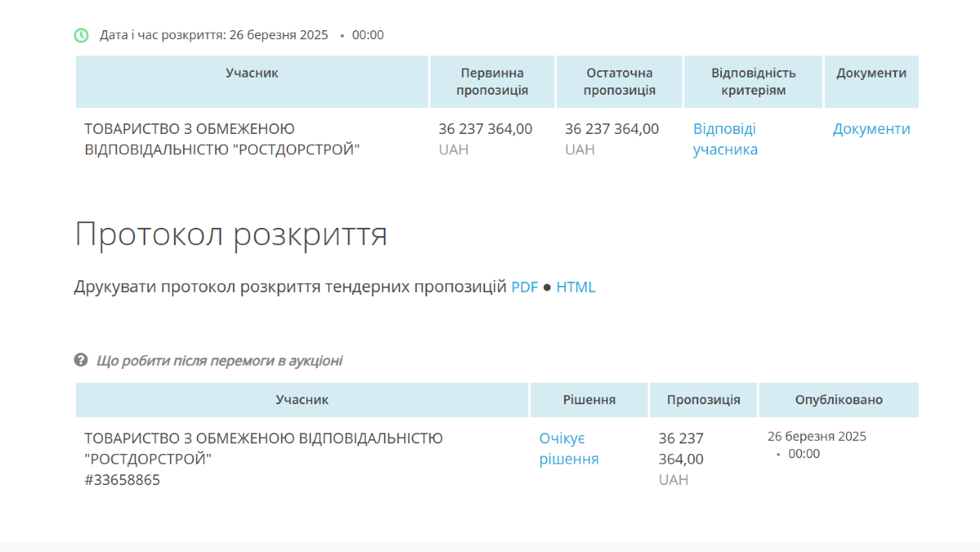The width and height of the screenshot is (980, 552).
Task: Click the 'Пропозиція' header in the lower table
Action: [x=703, y=400]
